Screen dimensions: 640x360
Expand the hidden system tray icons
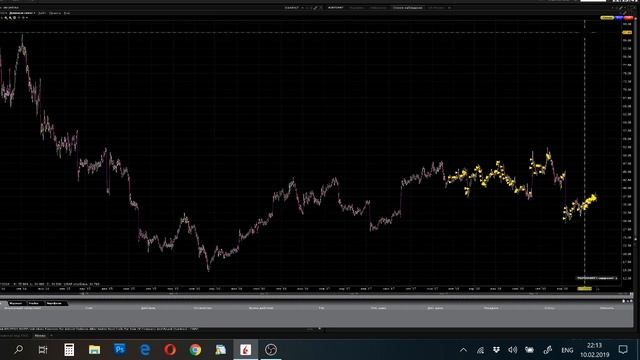(463, 350)
